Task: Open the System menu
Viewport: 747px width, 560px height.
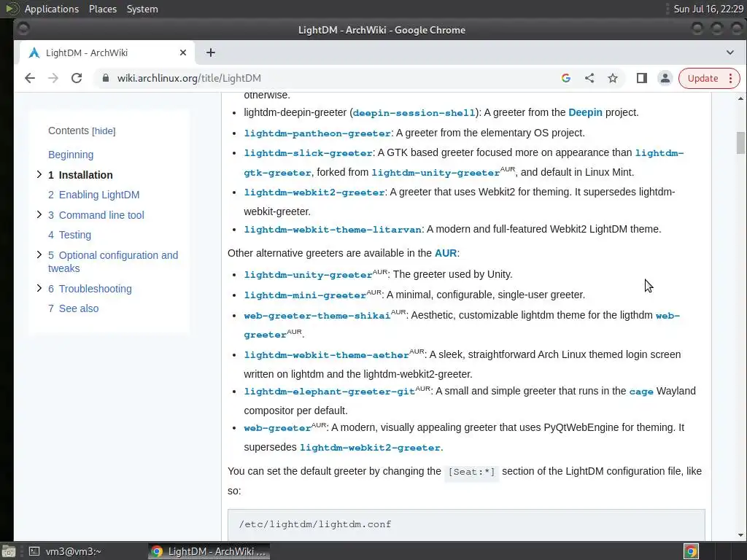Action: coord(142,9)
